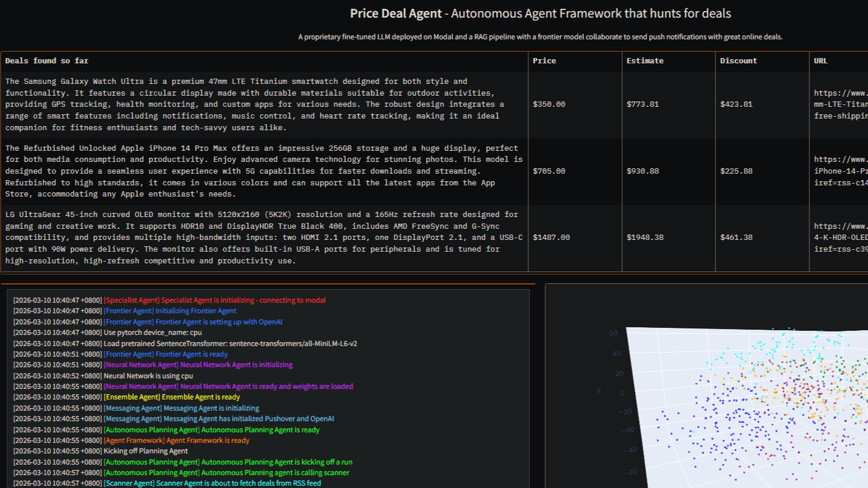Click the "Autonomous Planning Agent is ready" log line
868x488 pixels.
(166, 430)
